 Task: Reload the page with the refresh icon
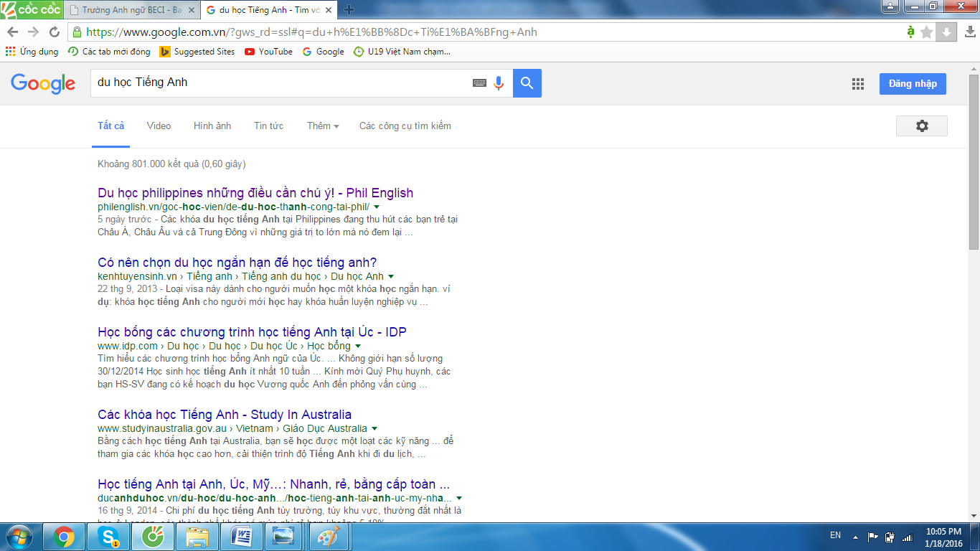click(55, 32)
